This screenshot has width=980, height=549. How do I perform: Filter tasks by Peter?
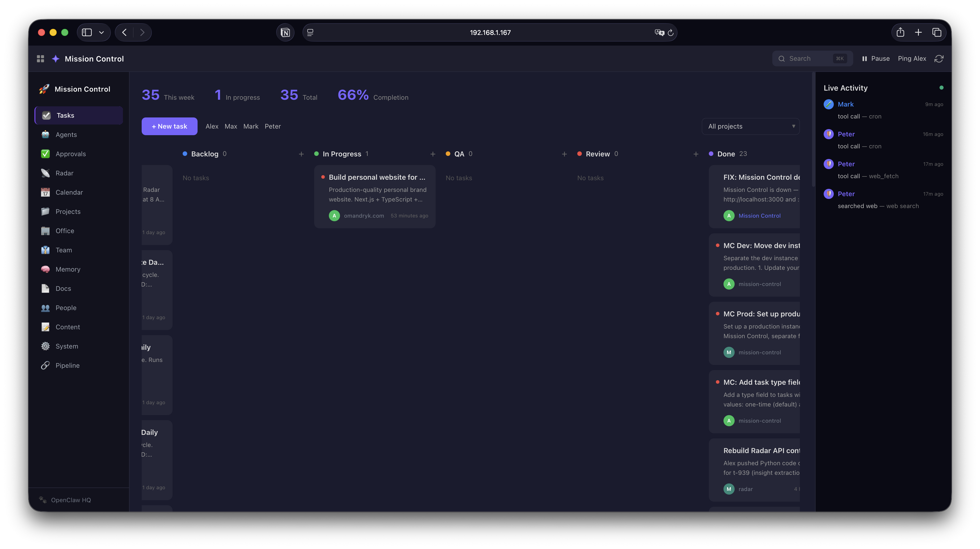coord(273,126)
